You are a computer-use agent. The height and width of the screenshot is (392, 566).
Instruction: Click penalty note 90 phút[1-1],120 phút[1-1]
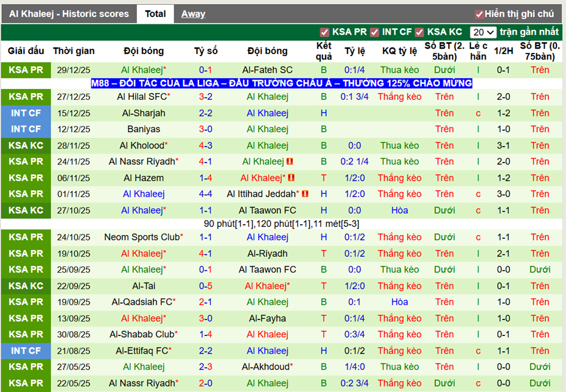[282, 224]
